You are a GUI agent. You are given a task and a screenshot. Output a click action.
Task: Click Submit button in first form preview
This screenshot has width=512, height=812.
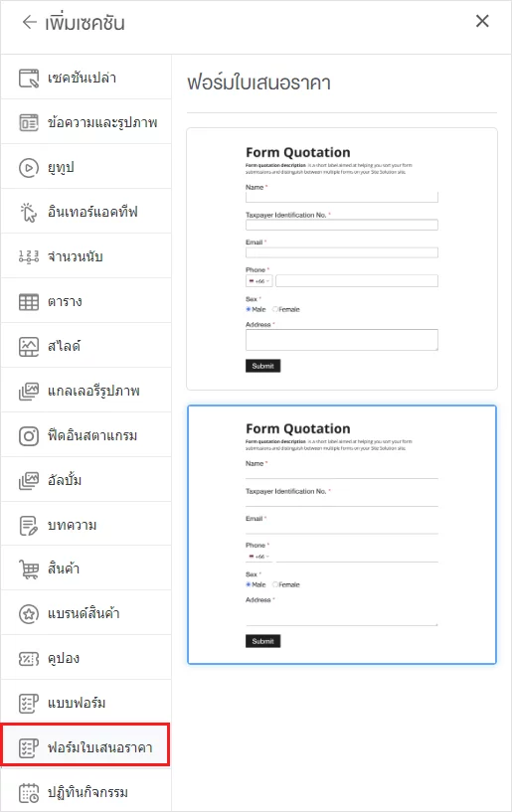(x=262, y=366)
